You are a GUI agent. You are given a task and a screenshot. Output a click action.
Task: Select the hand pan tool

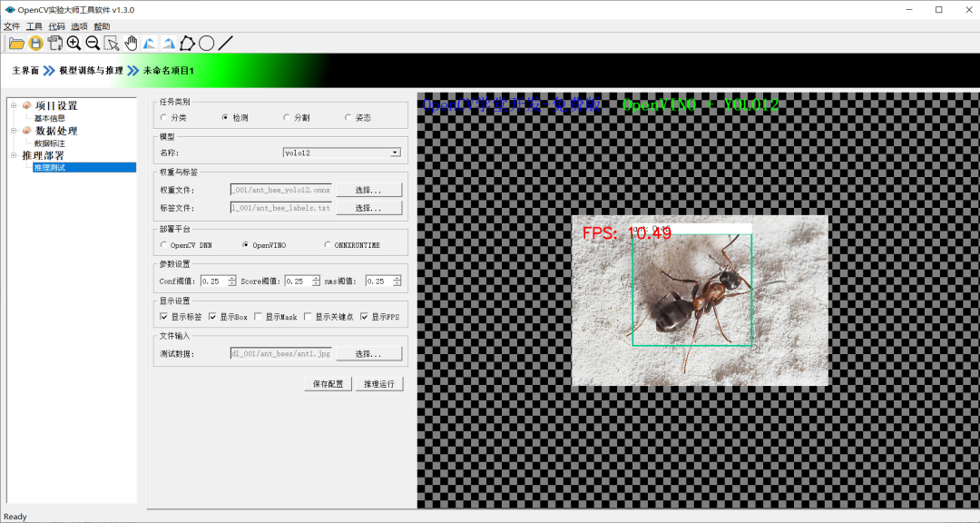coord(131,43)
